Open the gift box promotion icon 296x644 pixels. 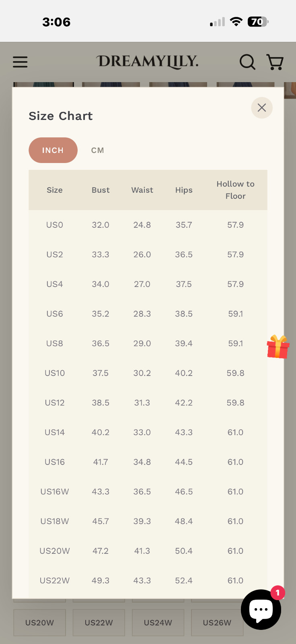[x=278, y=347]
